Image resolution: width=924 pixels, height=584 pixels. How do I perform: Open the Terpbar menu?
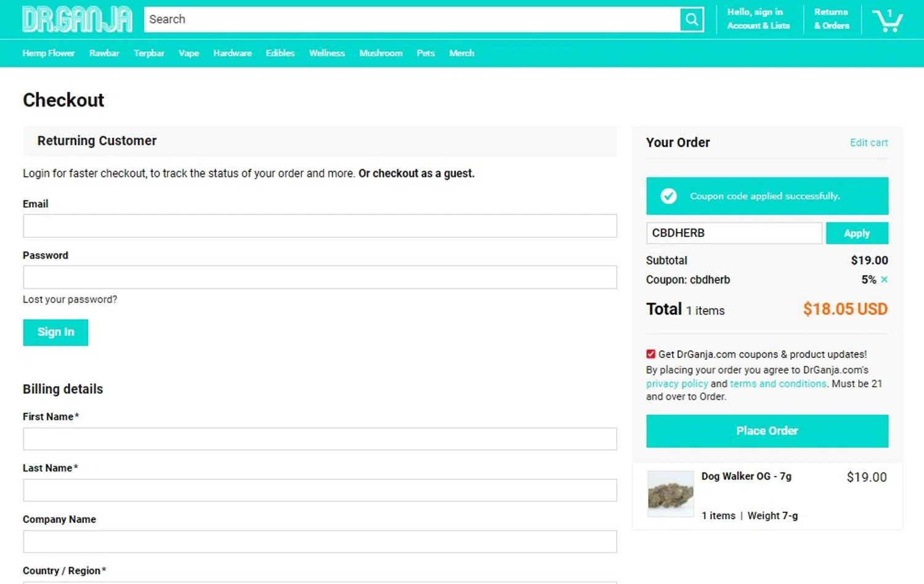point(149,53)
